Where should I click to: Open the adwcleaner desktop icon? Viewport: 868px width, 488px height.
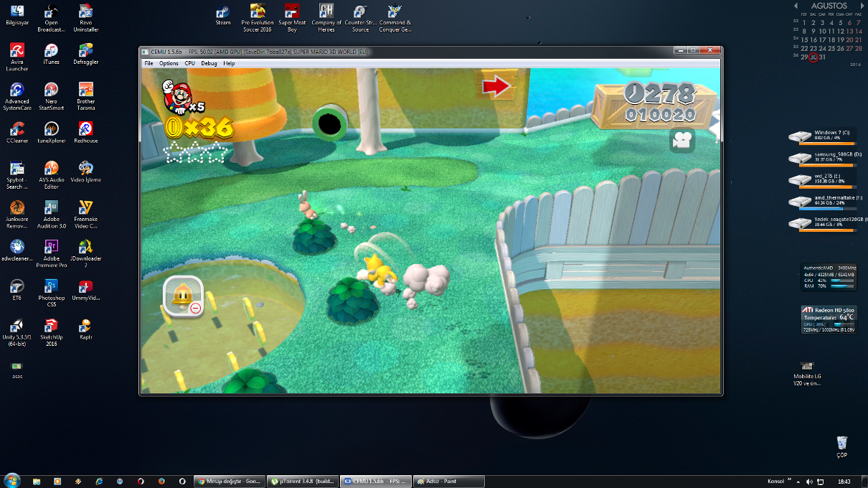pyautogui.click(x=17, y=250)
